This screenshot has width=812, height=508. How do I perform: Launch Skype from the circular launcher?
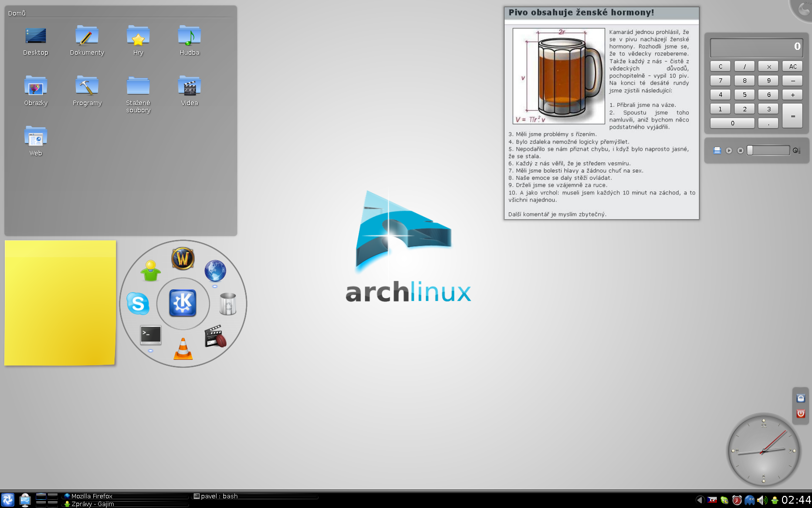pos(138,303)
